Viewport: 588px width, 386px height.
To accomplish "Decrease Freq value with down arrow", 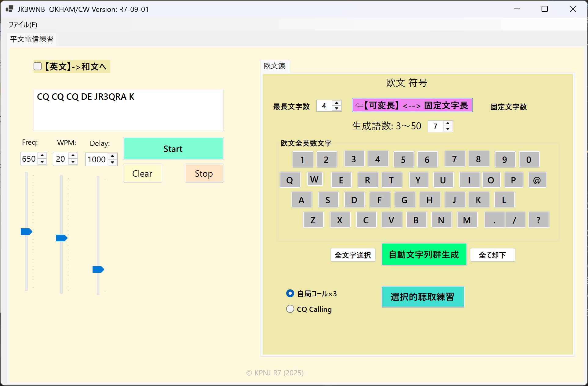I will (42, 162).
